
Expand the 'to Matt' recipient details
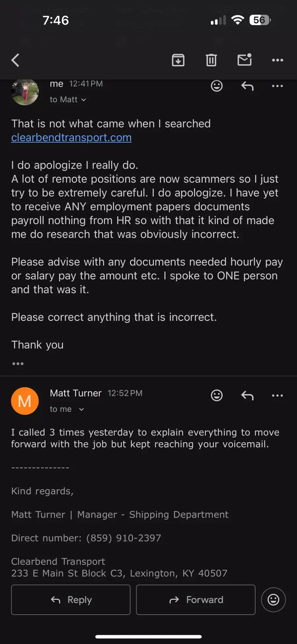pos(68,100)
